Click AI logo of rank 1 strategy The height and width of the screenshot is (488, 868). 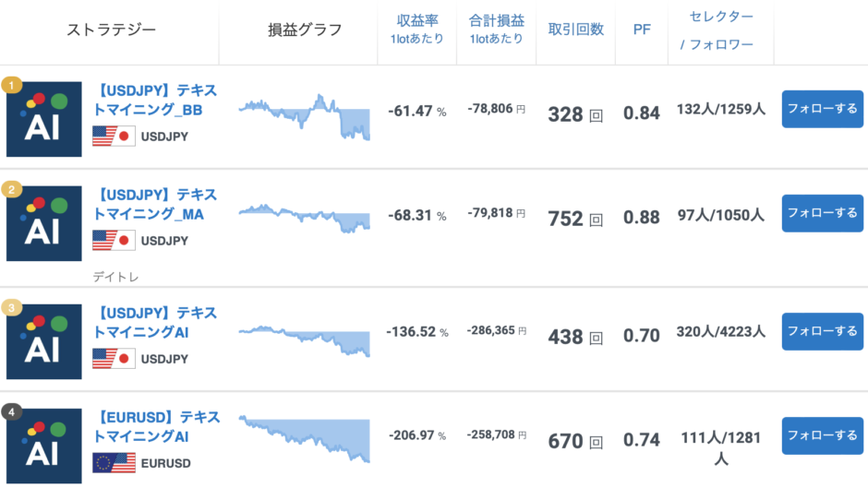click(x=43, y=119)
